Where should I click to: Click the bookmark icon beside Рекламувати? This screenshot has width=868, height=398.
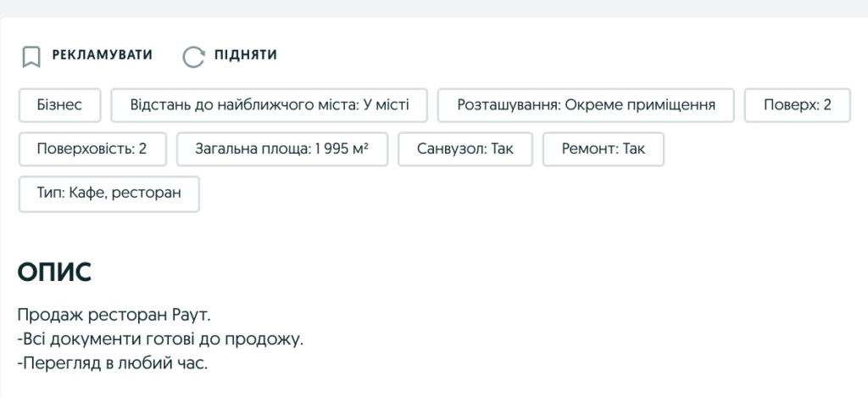pyautogui.click(x=31, y=56)
